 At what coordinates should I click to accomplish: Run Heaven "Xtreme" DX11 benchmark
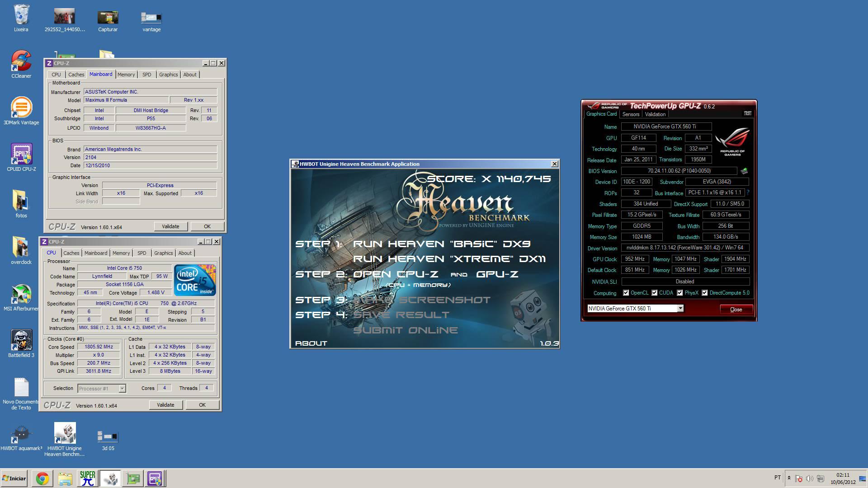[x=449, y=259]
